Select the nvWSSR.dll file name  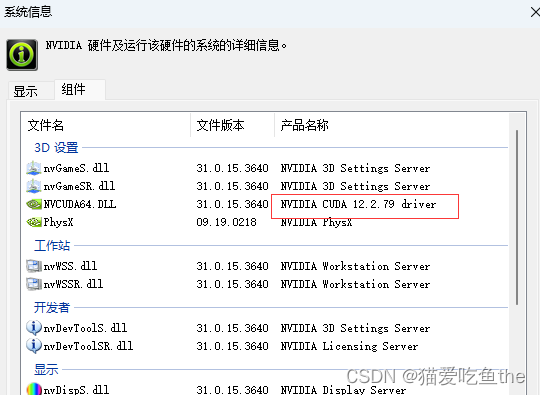coord(73,284)
